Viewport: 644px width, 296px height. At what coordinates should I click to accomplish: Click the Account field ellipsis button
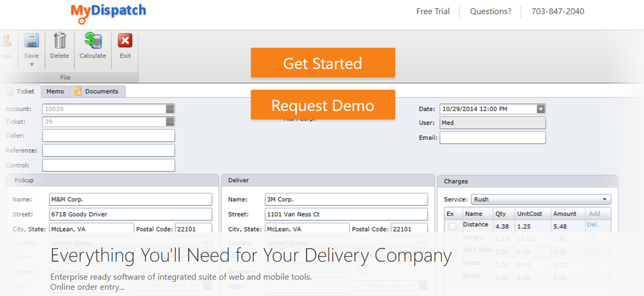point(170,109)
